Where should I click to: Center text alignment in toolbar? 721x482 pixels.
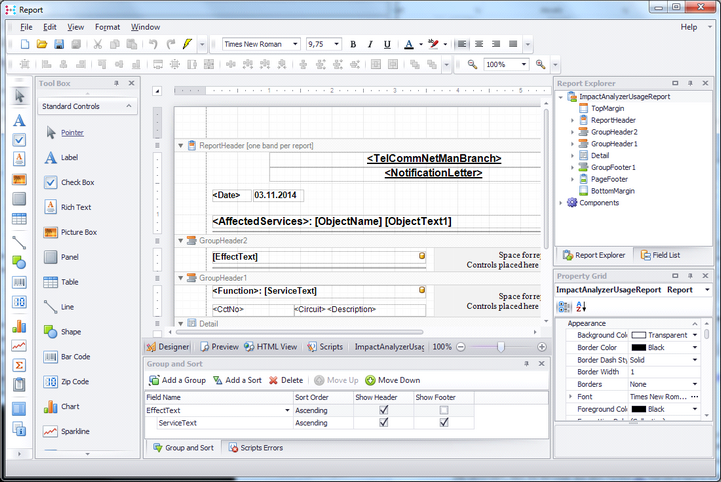[479, 44]
